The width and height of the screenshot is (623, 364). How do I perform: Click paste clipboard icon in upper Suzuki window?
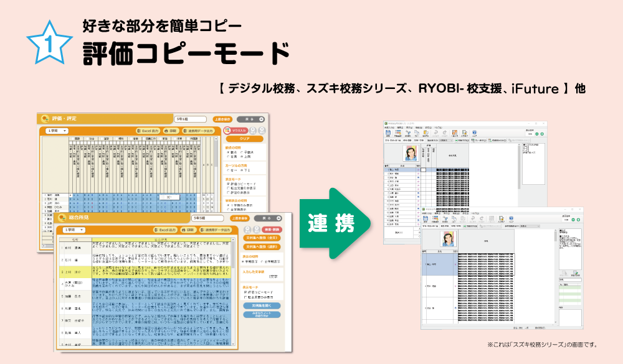coord(426,133)
